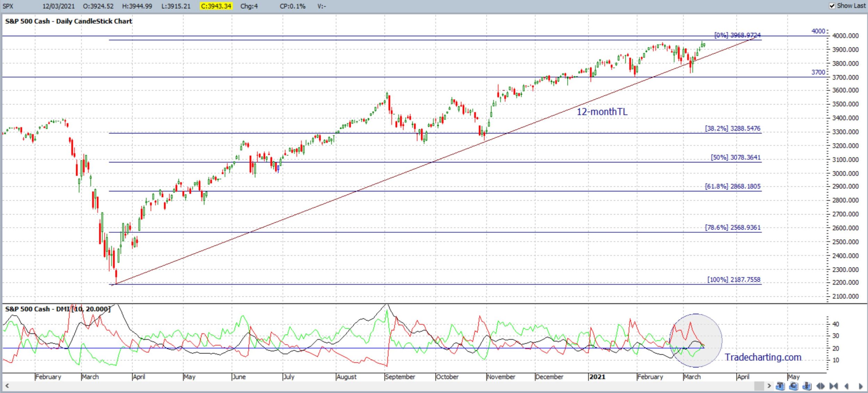Click the 2021 year label on time axis

[x=597, y=377]
